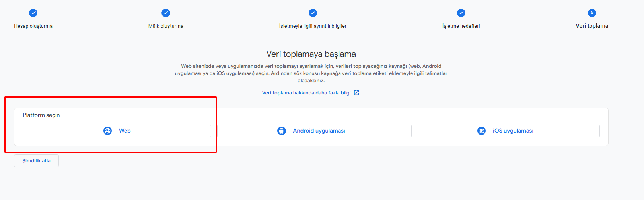Return to the İşletme hedefleri step label
This screenshot has width=644, height=200.
pos(461,26)
